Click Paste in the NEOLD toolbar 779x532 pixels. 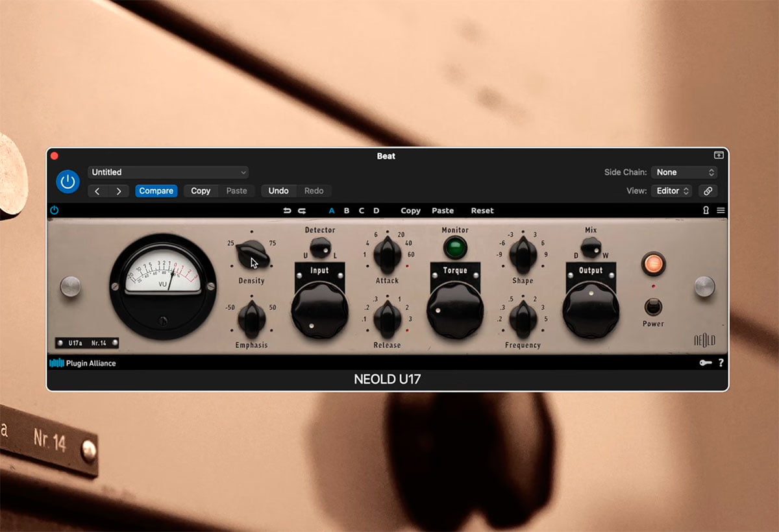(x=443, y=211)
